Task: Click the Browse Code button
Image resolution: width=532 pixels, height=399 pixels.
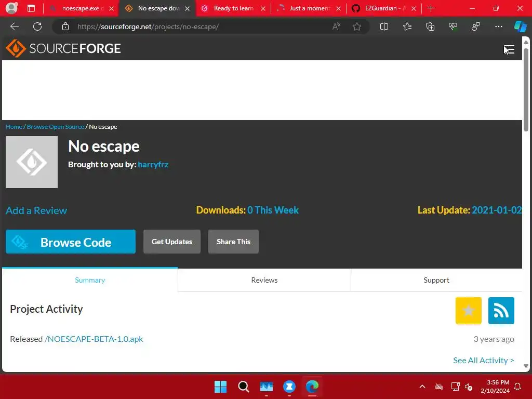Action: 71,242
